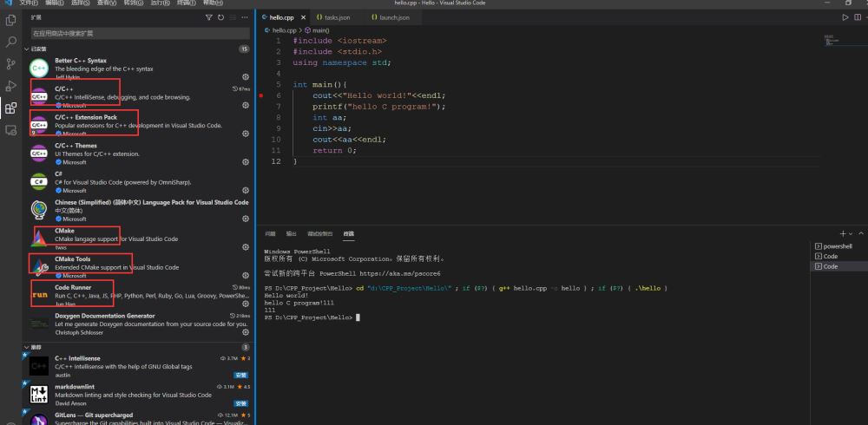This screenshot has height=425, width=868.
Task: Click the extension search input field
Action: tap(140, 34)
